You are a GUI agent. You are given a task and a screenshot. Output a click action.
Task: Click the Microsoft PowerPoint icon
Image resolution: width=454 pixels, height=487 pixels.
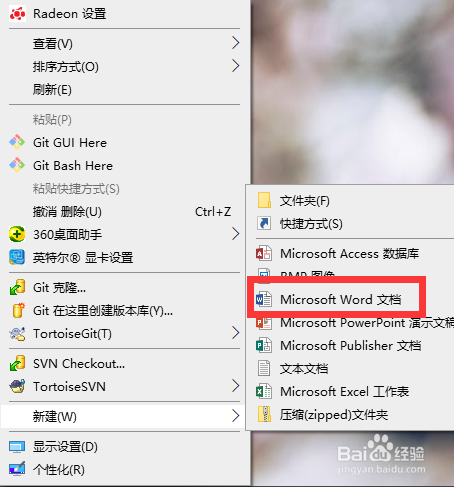coord(264,323)
